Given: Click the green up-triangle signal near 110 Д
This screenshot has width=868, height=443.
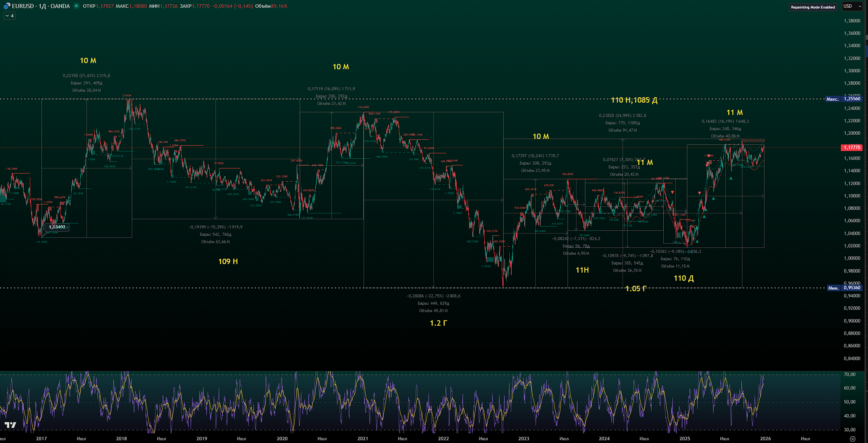Looking at the screenshot, I should (x=697, y=242).
